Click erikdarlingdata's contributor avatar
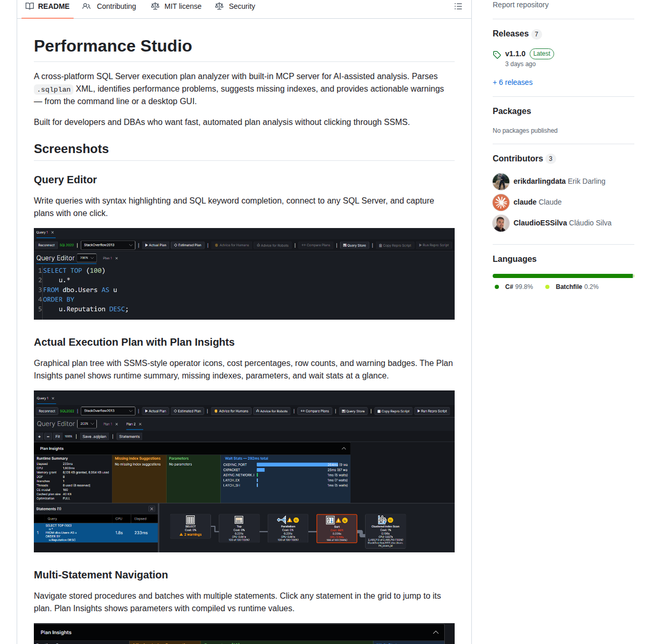This screenshot has width=651, height=644. (x=500, y=182)
